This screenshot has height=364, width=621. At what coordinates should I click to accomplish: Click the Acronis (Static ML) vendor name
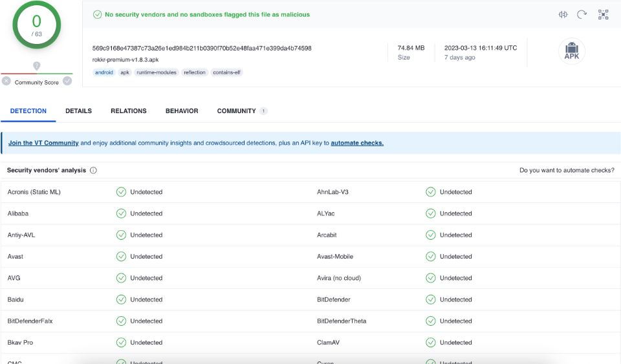pyautogui.click(x=34, y=192)
